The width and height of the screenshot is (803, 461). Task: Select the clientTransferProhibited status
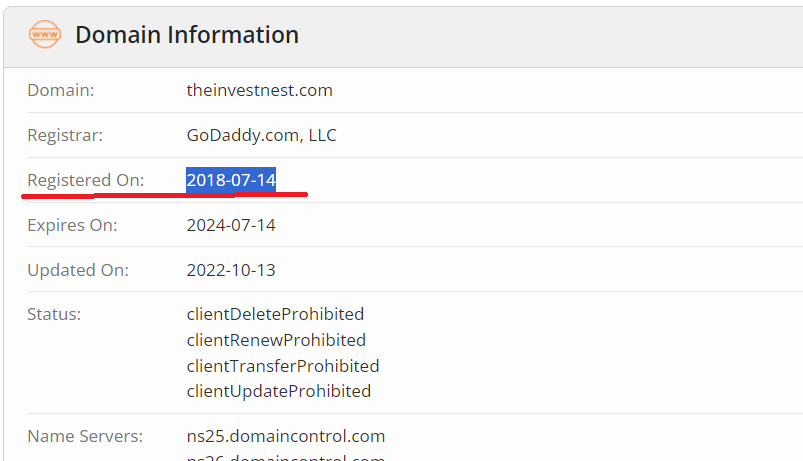coord(283,365)
